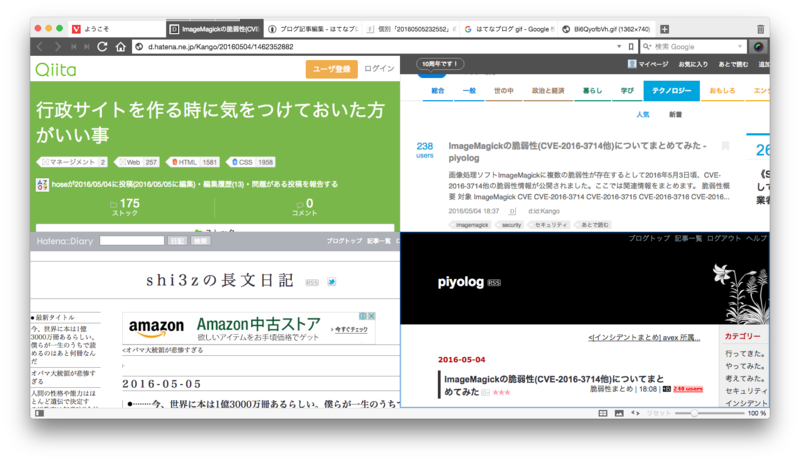
Task: Open the closed tabs trash can
Action: coord(760,29)
